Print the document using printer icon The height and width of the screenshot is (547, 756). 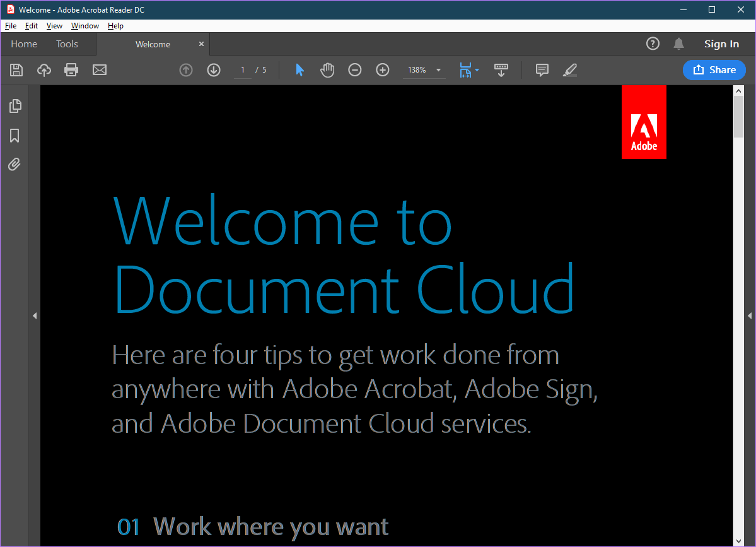pos(71,70)
